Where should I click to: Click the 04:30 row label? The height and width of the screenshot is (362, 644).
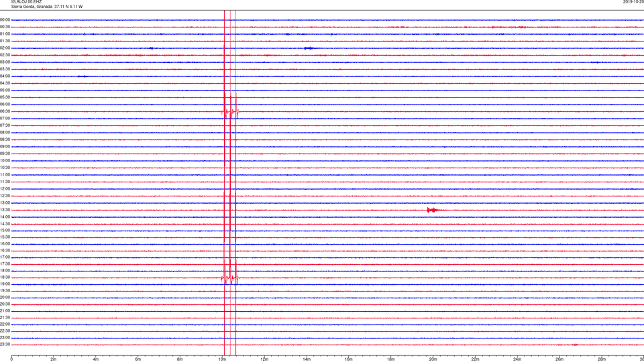pyautogui.click(x=5, y=83)
